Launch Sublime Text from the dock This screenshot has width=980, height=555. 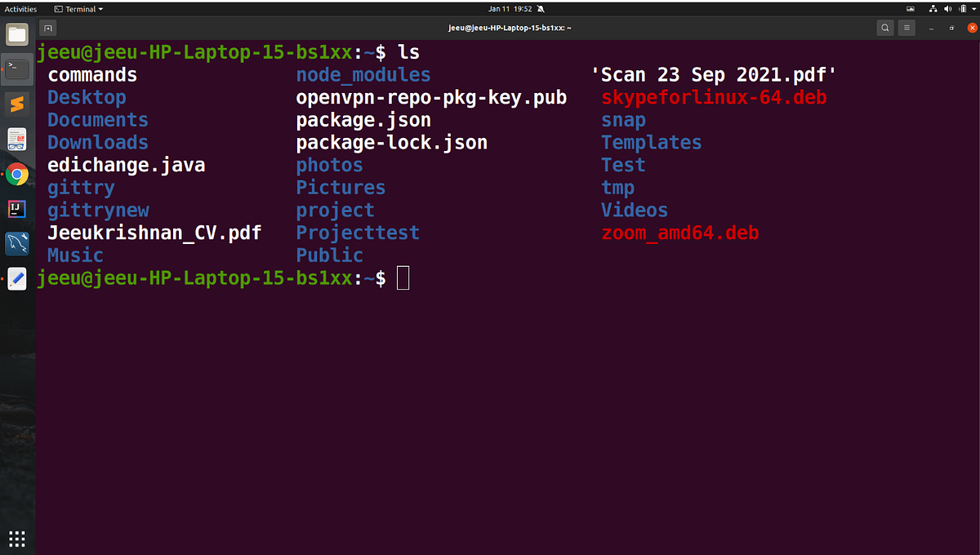tap(16, 104)
